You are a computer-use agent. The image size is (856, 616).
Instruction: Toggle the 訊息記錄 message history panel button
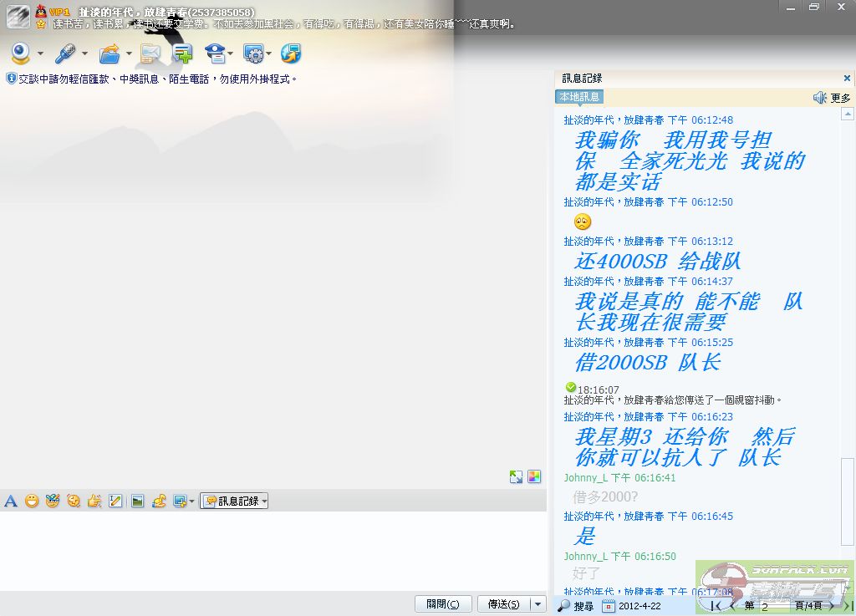[x=234, y=501]
